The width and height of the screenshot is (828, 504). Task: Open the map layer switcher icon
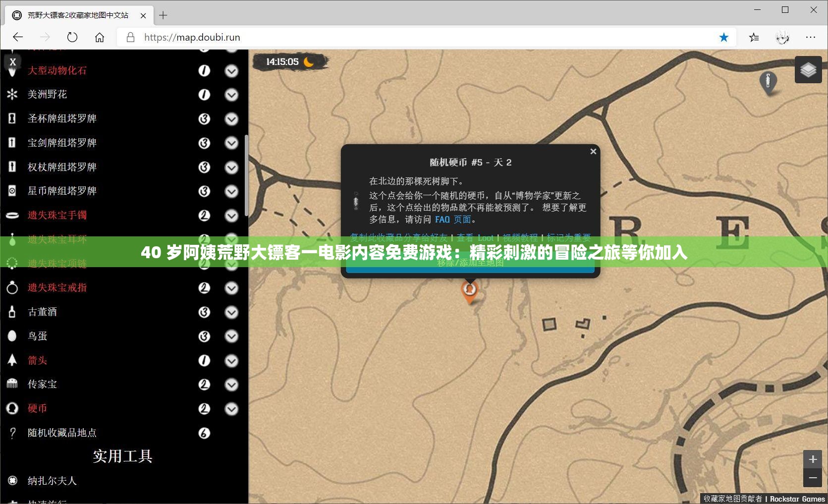tap(808, 69)
